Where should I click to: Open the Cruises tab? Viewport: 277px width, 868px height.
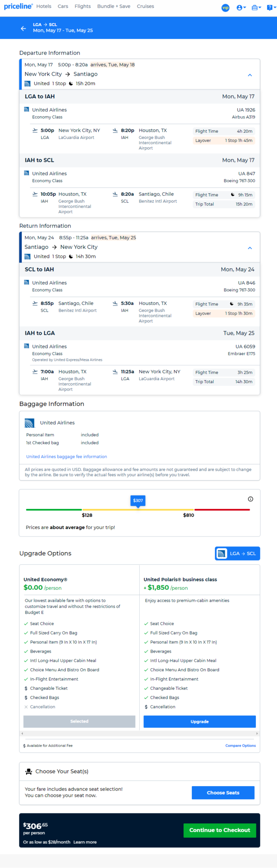[x=146, y=6]
